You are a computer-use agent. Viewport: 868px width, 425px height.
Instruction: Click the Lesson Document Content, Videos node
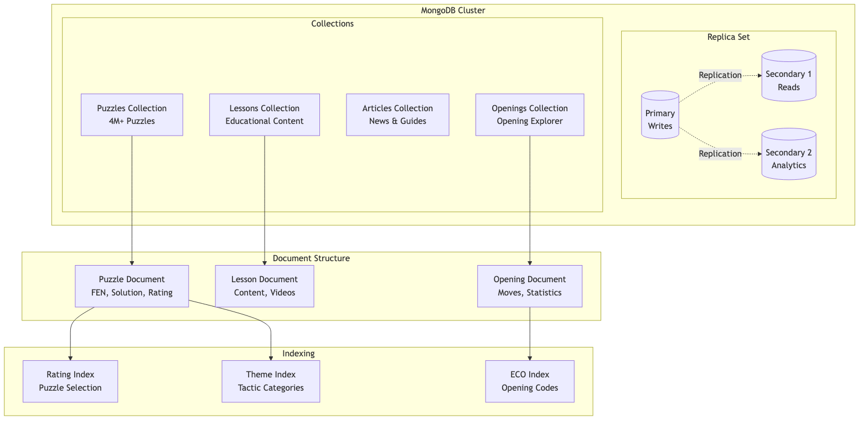tap(265, 286)
